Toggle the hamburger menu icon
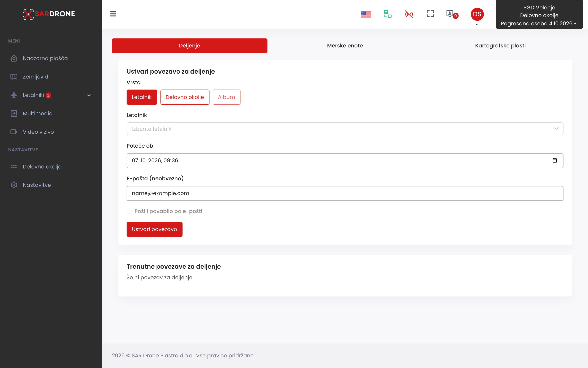The height and width of the screenshot is (368, 588). coord(113,14)
